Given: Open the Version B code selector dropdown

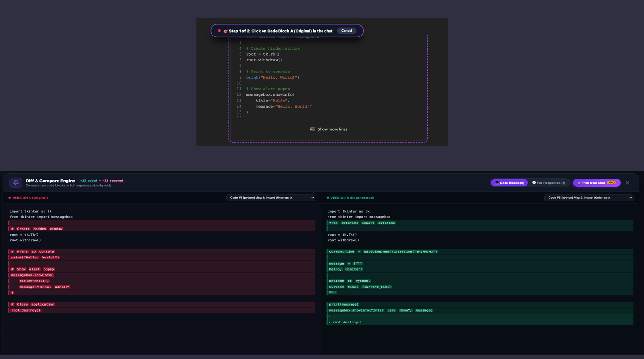Looking at the screenshot, I should tap(589, 198).
